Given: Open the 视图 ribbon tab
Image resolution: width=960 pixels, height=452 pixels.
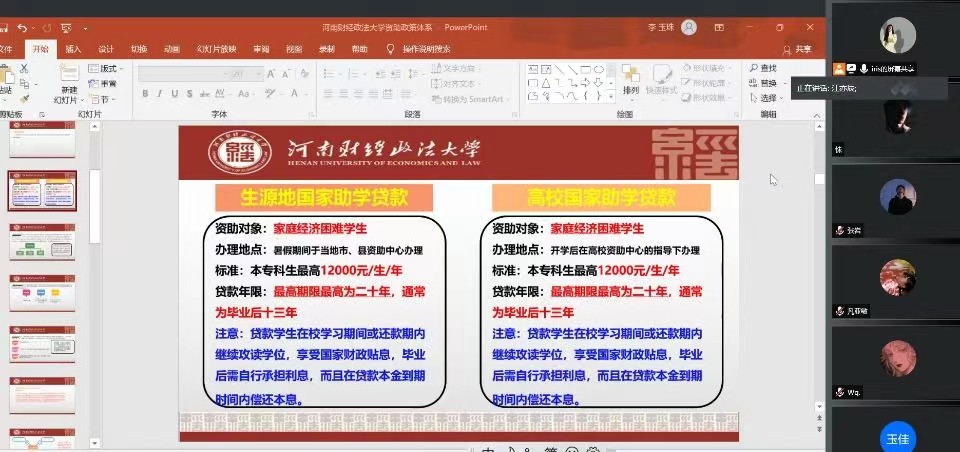Looking at the screenshot, I should pyautogui.click(x=294, y=50).
